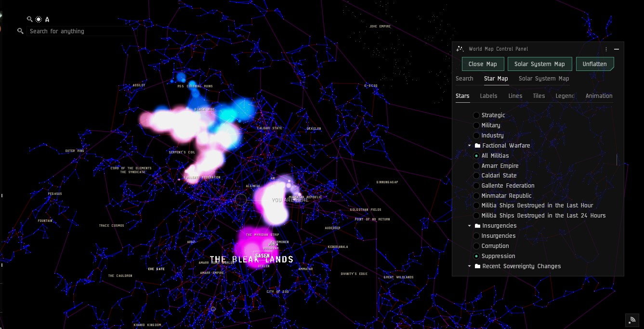Switch to the Search tab

(464, 79)
